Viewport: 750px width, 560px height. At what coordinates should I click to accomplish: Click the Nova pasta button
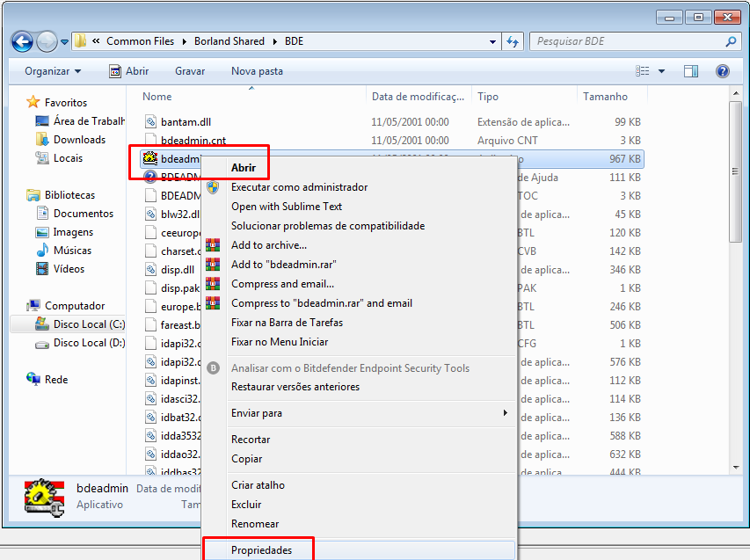pos(257,71)
